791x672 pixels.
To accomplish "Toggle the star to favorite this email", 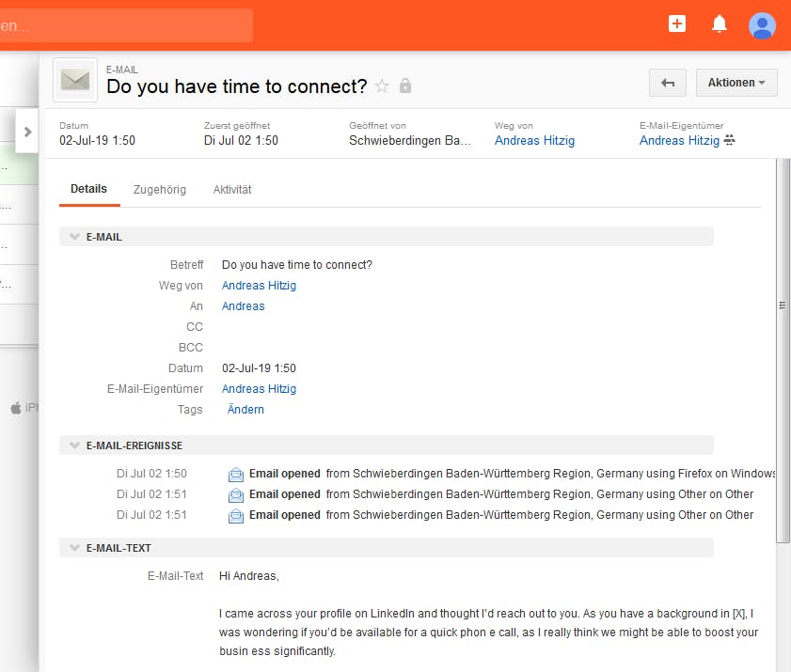I will (382, 86).
